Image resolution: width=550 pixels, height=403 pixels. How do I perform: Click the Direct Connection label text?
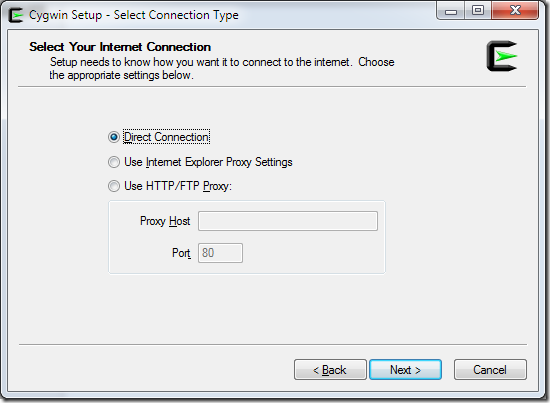tap(167, 137)
